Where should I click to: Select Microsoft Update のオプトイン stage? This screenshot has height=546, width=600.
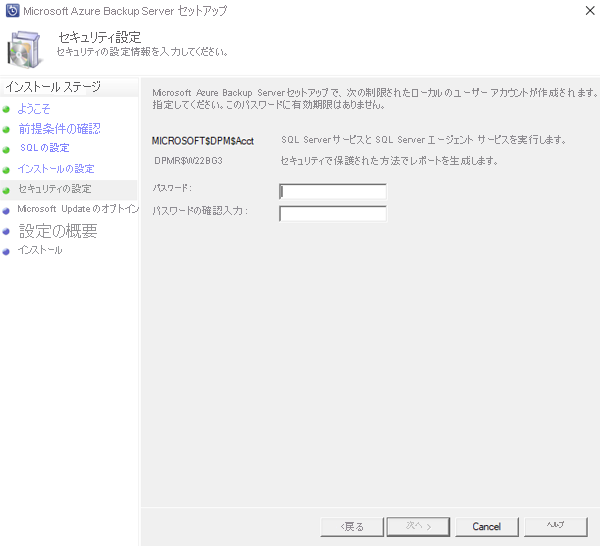point(78,209)
